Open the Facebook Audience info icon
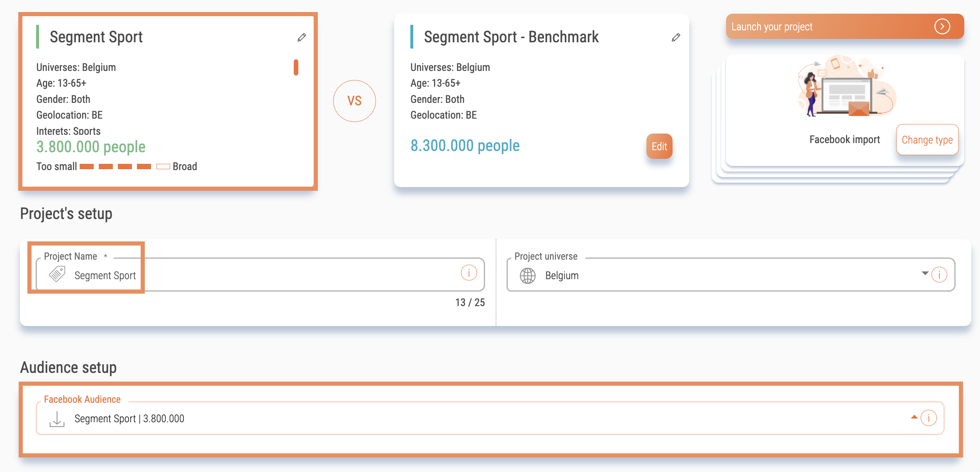This screenshot has height=472, width=980. click(x=929, y=418)
